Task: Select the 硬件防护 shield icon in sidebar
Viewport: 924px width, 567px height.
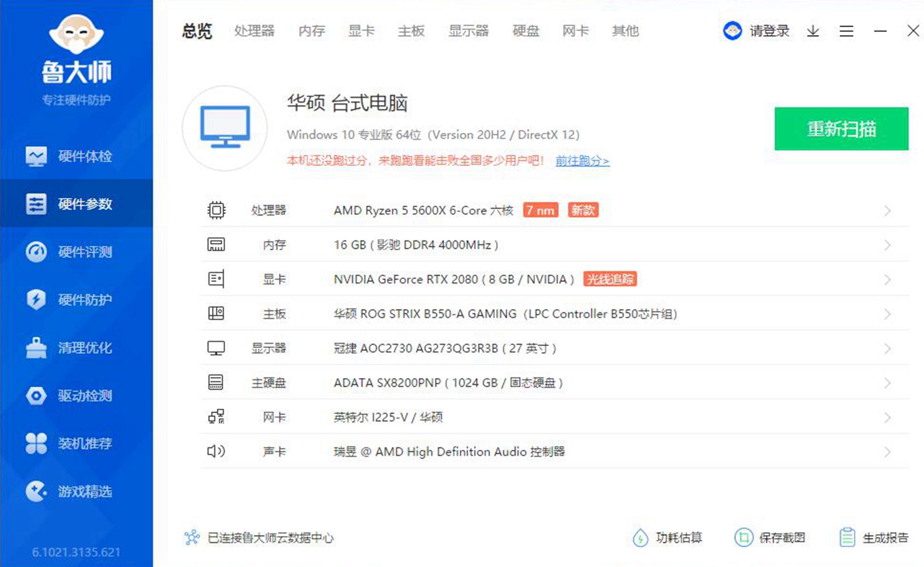Action: pyautogui.click(x=36, y=299)
